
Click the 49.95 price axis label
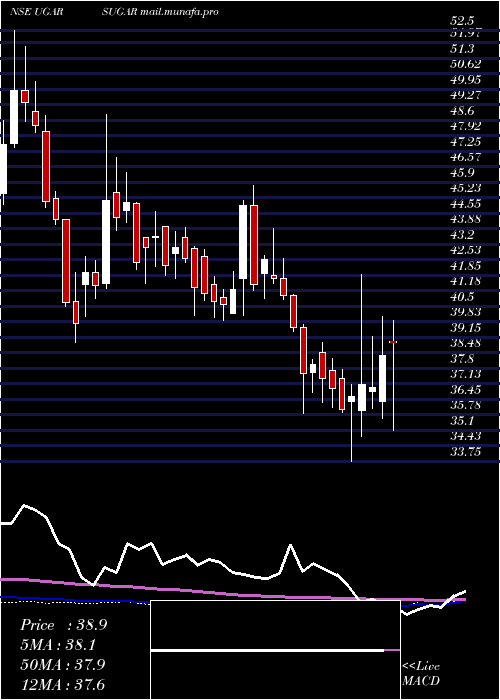pos(466,79)
